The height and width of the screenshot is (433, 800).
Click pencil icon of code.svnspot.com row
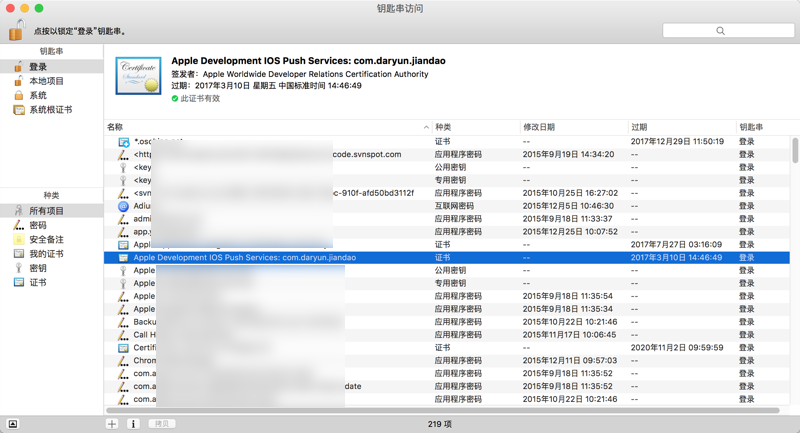123,155
